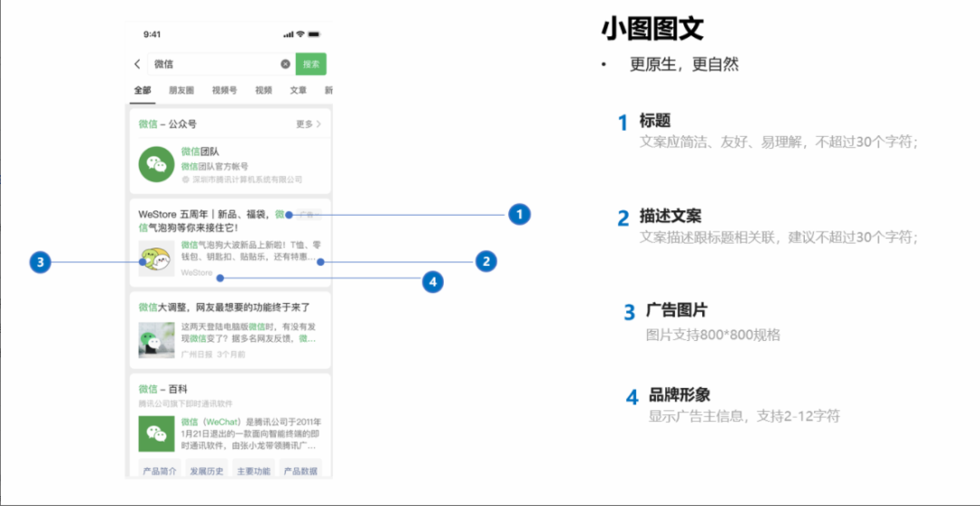Open the WeStore 五周年 ad title
980x506 pixels.
pyautogui.click(x=211, y=221)
